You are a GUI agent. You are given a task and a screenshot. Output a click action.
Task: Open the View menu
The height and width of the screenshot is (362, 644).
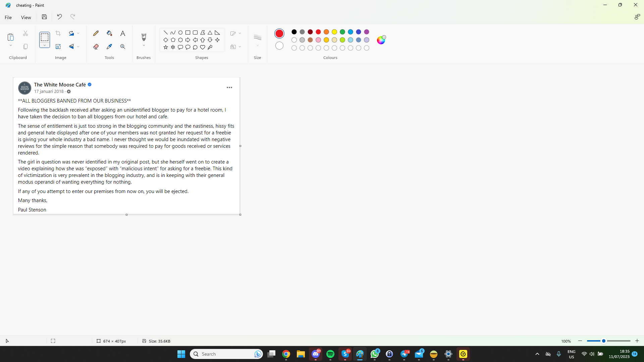[26, 17]
